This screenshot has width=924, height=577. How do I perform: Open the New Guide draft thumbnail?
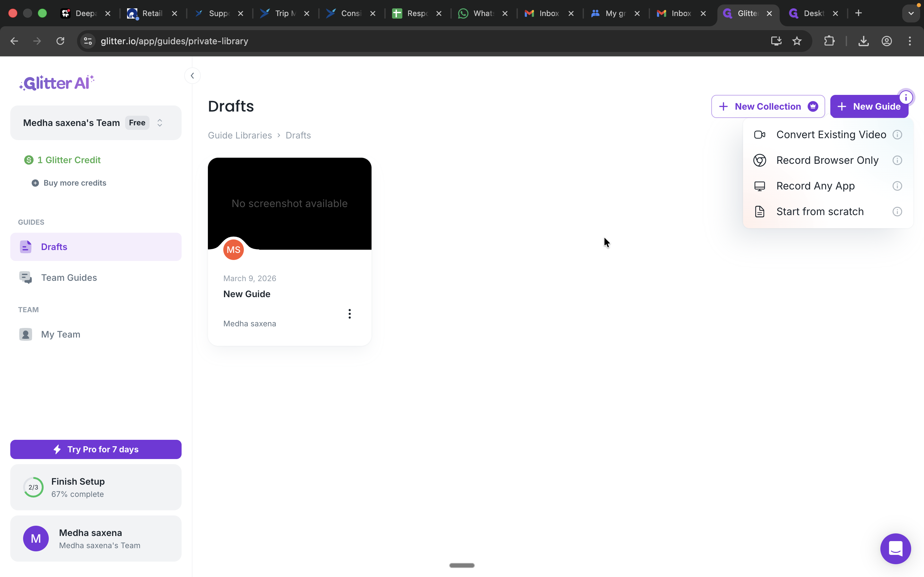coord(289,204)
